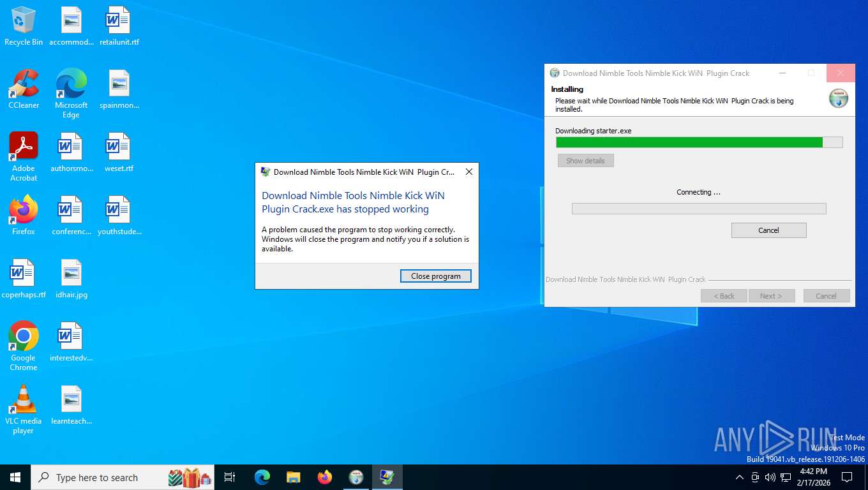868x490 pixels.
Task: Click the installer's bottom Cancel button
Action: [826, 296]
